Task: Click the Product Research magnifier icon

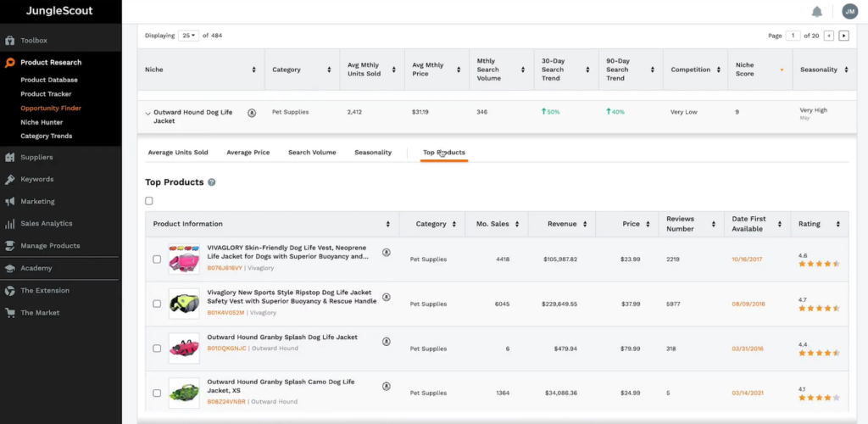Action: click(9, 63)
